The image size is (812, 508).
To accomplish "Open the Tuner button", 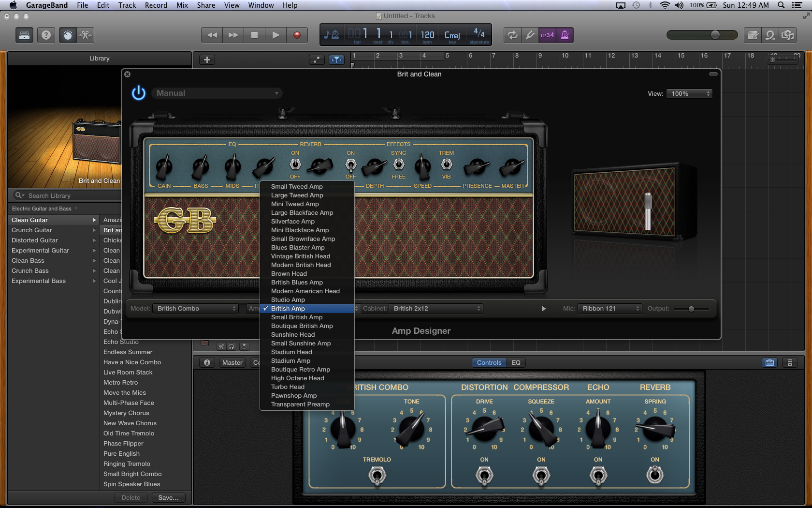I will 530,35.
